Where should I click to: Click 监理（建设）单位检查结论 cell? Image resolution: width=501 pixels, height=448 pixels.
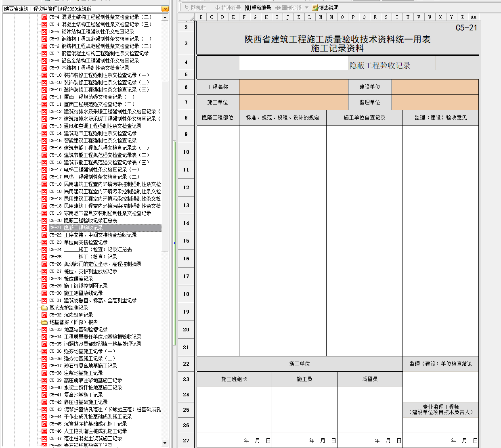pos(441,364)
